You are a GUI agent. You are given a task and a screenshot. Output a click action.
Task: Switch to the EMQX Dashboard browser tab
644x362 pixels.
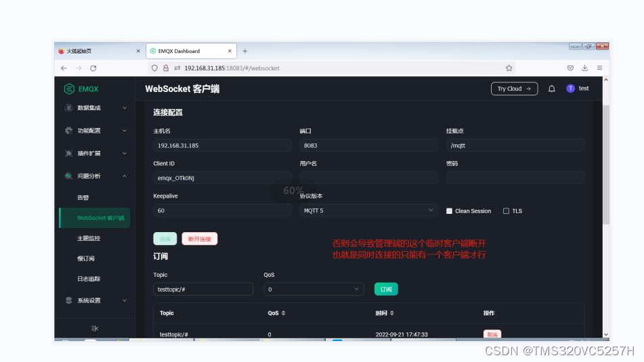point(192,51)
